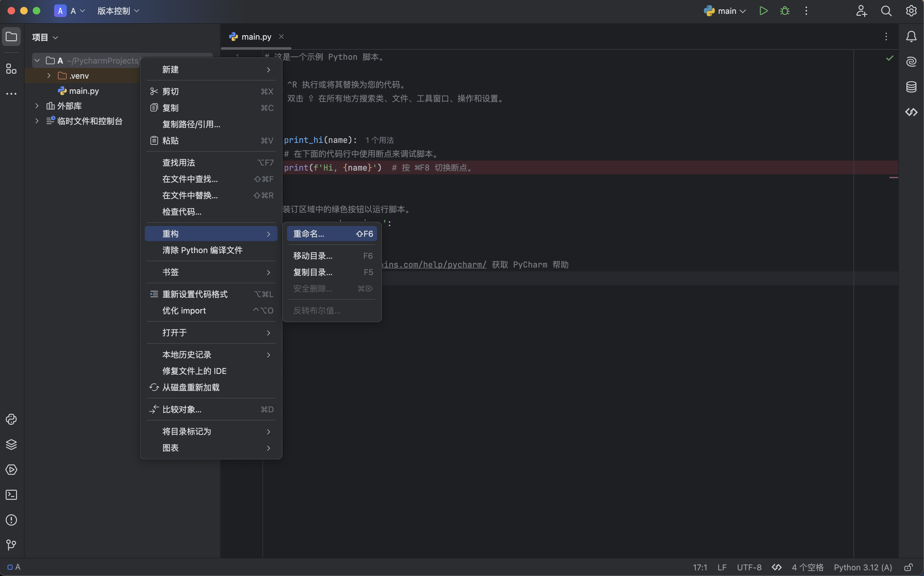Open the Git version control tool window

click(x=11, y=545)
